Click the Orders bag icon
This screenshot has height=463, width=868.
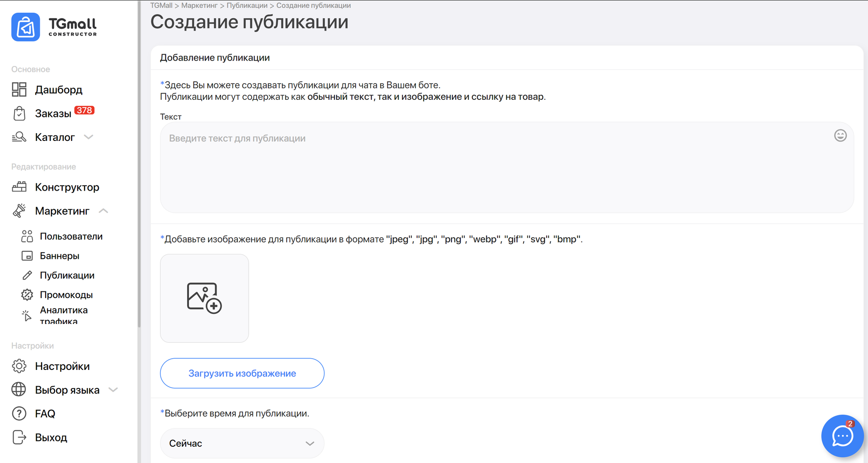(19, 113)
